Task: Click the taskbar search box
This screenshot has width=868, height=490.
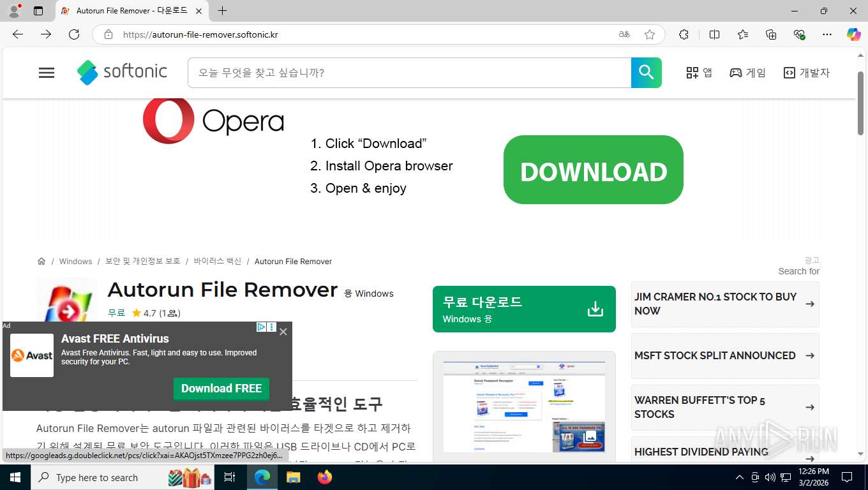Action: (x=123, y=477)
